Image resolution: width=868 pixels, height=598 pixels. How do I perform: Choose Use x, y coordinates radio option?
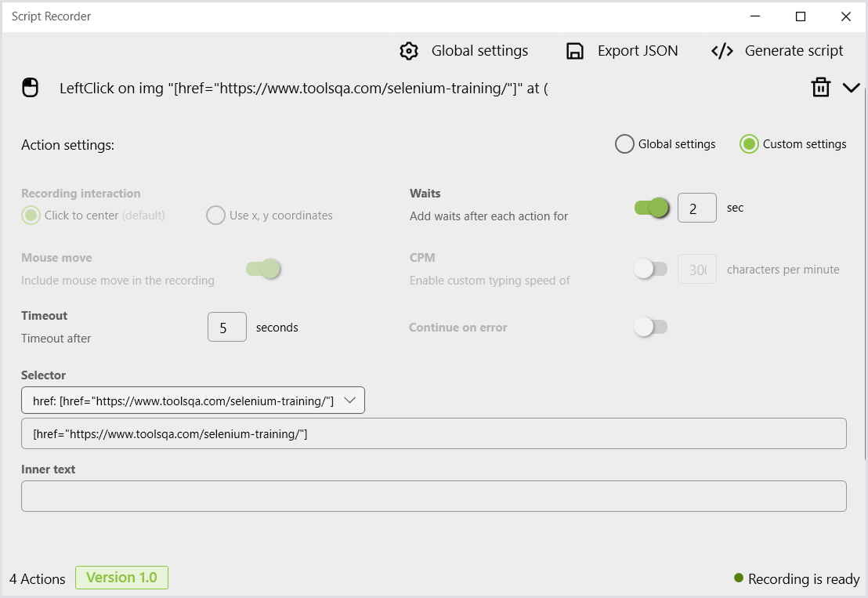point(216,216)
